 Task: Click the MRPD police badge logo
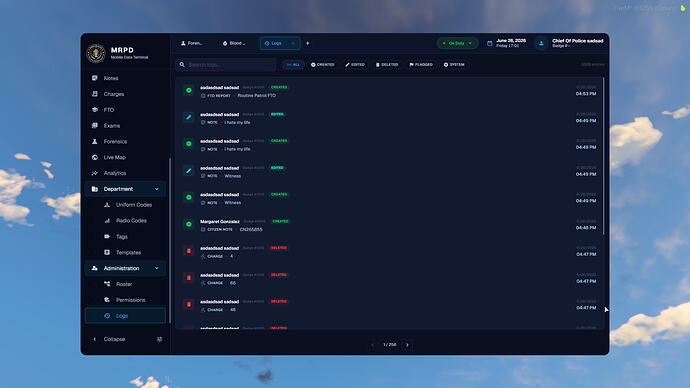click(96, 53)
